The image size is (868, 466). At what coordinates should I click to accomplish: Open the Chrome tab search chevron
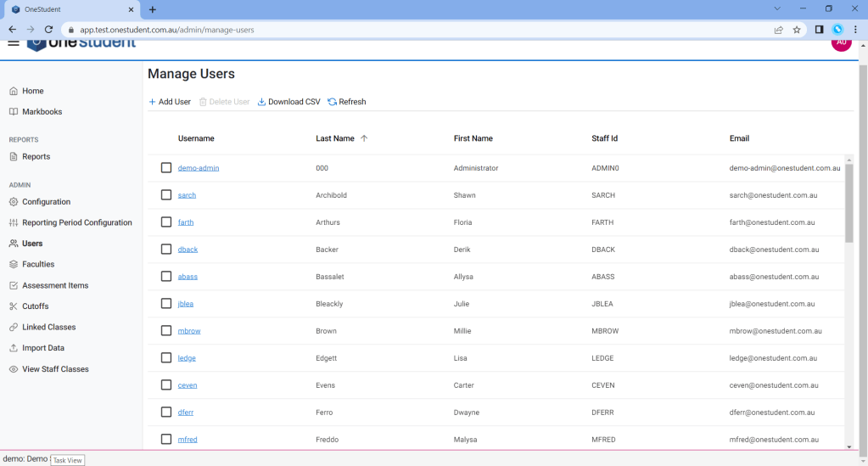(x=778, y=8)
